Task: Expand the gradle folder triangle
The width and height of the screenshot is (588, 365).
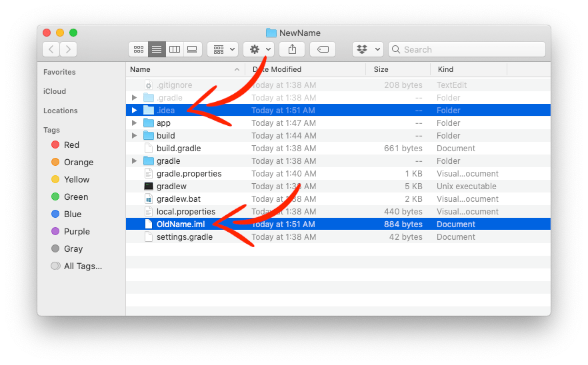Action: coord(134,161)
